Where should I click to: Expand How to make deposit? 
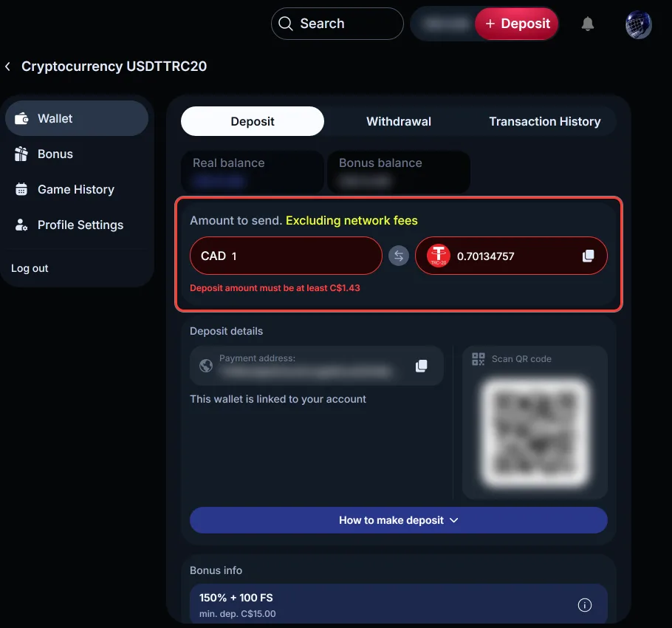(x=399, y=520)
